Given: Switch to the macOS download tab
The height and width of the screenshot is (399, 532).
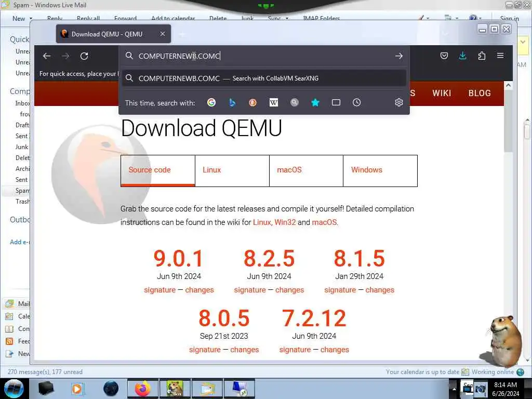Looking at the screenshot, I should click(x=306, y=170).
